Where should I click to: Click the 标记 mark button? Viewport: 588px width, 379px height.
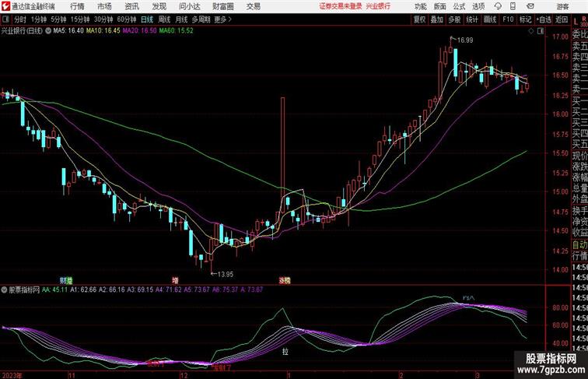coord(525,19)
